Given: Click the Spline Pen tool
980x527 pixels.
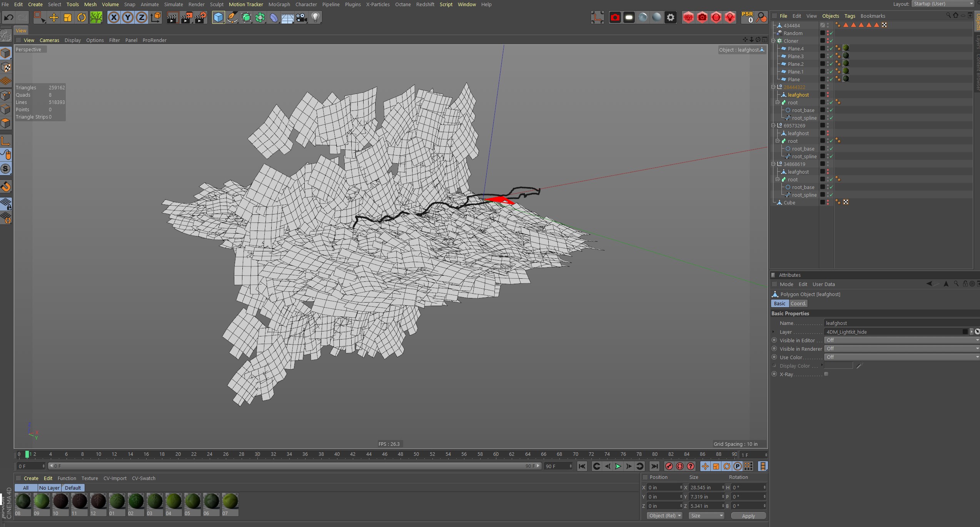Looking at the screenshot, I should click(232, 17).
